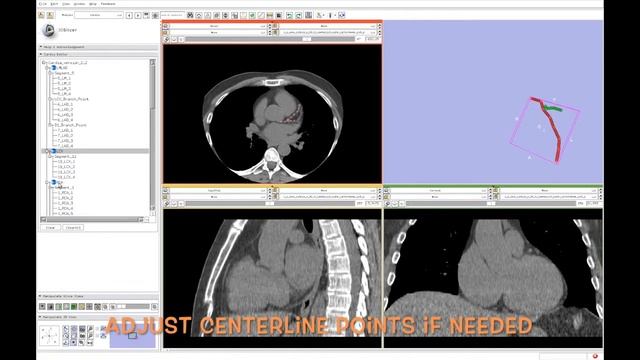Click the save scene icon beside load

[x=50, y=15]
